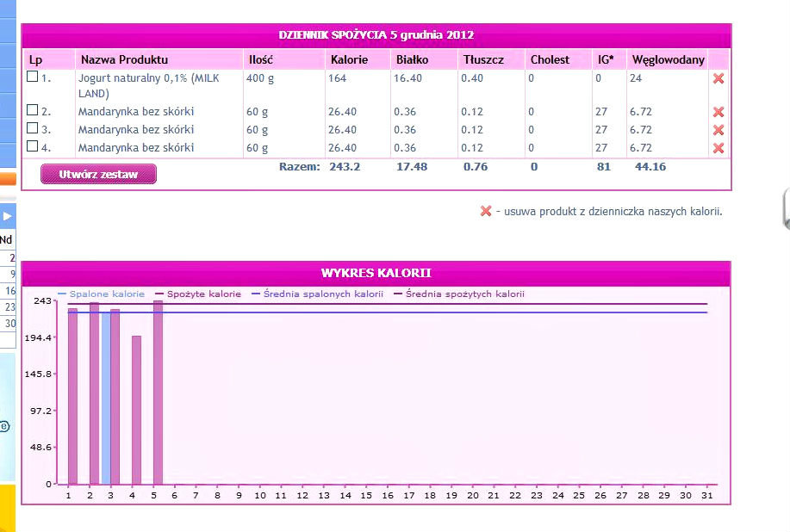
Task: Click the pink bar for day 4
Action: pos(136,411)
